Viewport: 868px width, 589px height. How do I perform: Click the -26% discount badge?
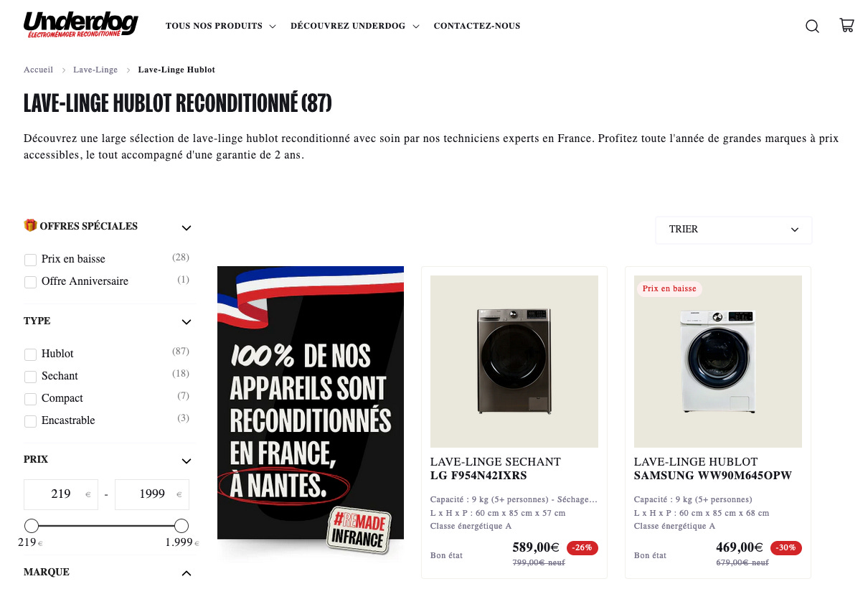pyautogui.click(x=582, y=547)
